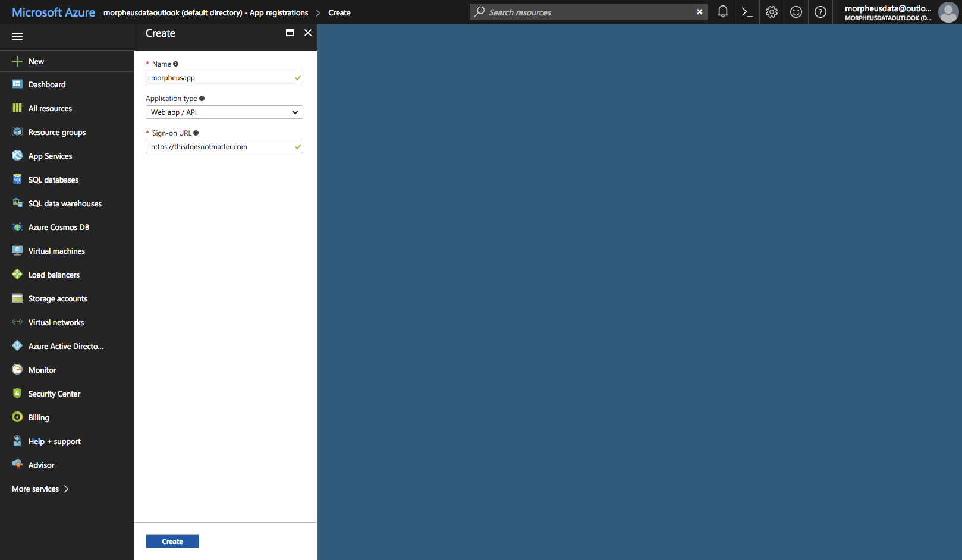Open Advisor cloud icon
Screen dimensions: 962x560
(17, 464)
